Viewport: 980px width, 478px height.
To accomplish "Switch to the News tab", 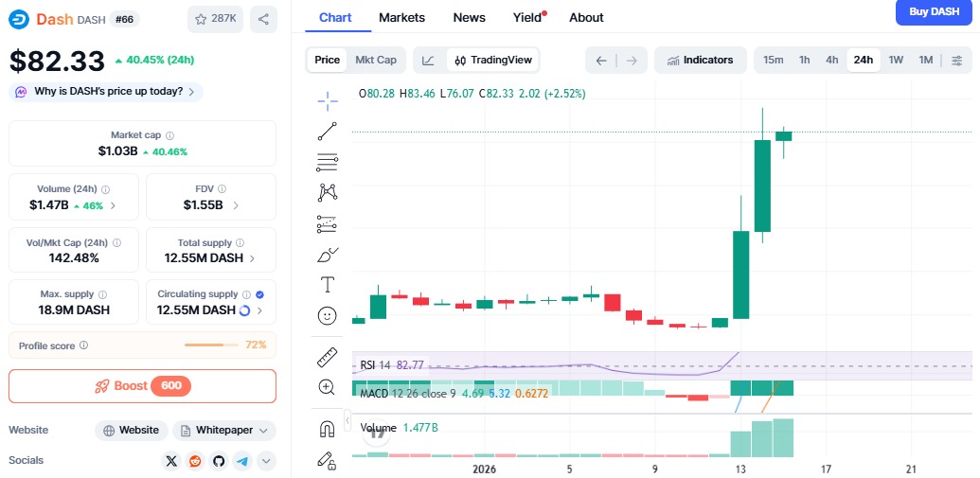I will coord(469,17).
